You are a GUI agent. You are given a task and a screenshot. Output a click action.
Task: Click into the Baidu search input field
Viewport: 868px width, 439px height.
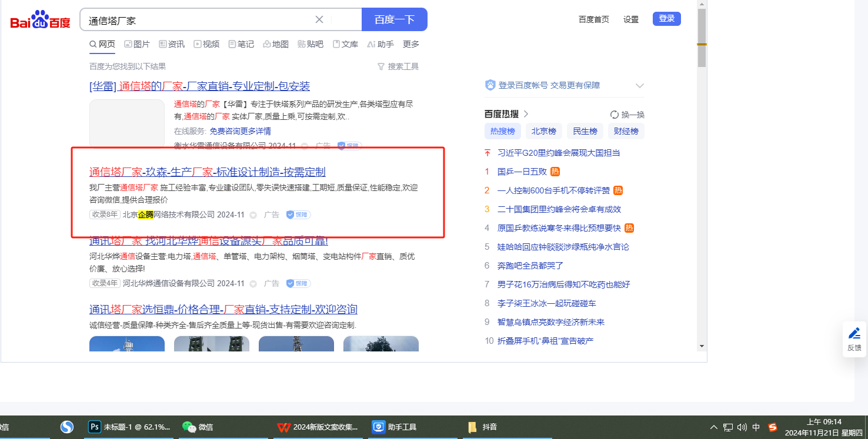pos(200,20)
